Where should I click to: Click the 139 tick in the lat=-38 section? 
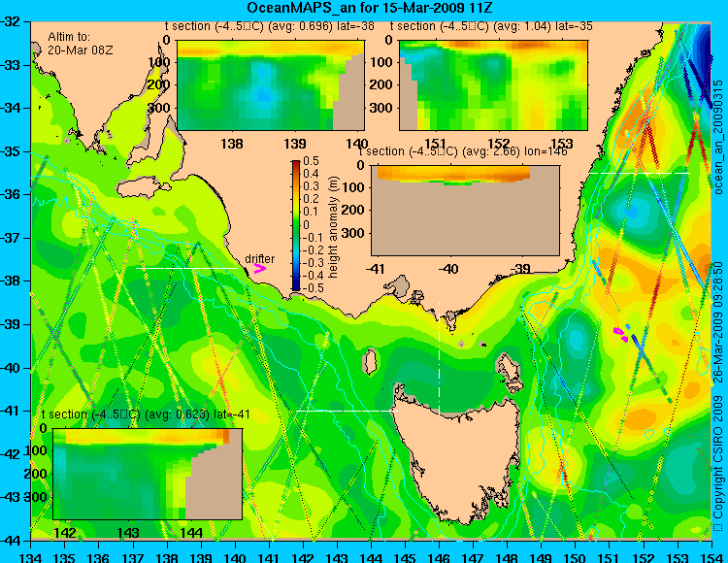(295, 144)
